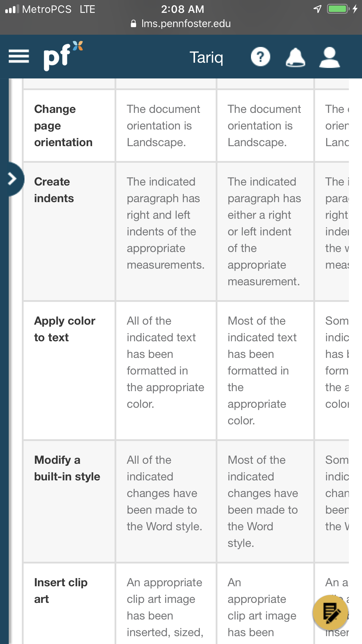Tap the lms.pennfoster.edu address bar
362x644 pixels.
point(181,24)
